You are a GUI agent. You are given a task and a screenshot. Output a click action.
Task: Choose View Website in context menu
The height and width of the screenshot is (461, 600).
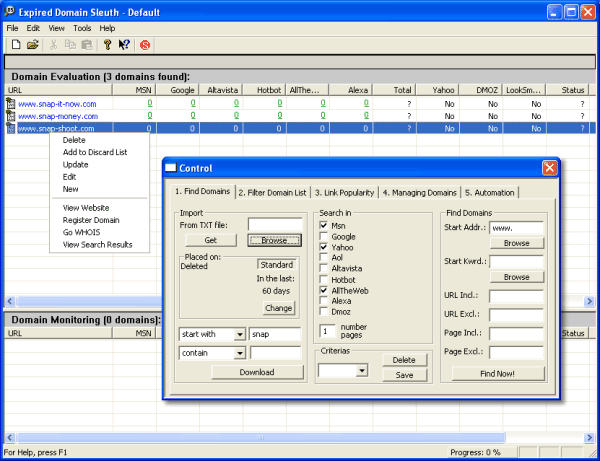pos(86,208)
